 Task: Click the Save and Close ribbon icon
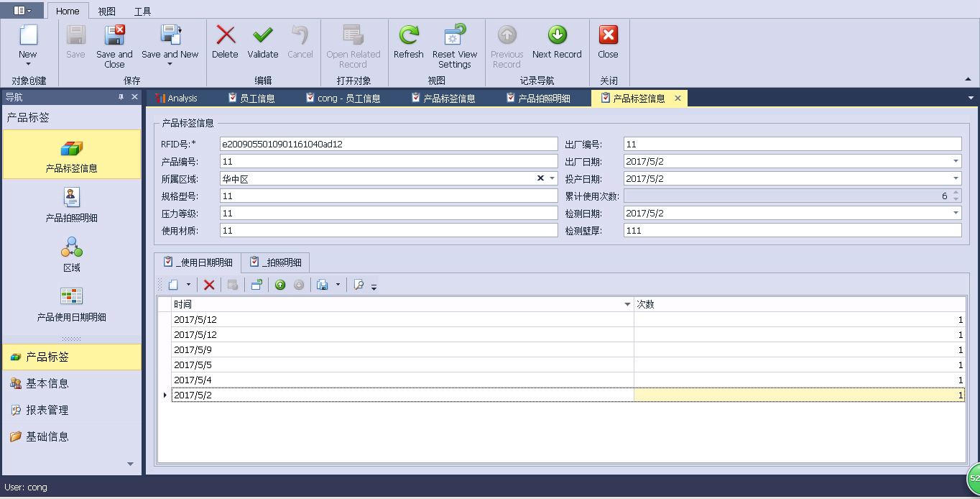[x=115, y=35]
